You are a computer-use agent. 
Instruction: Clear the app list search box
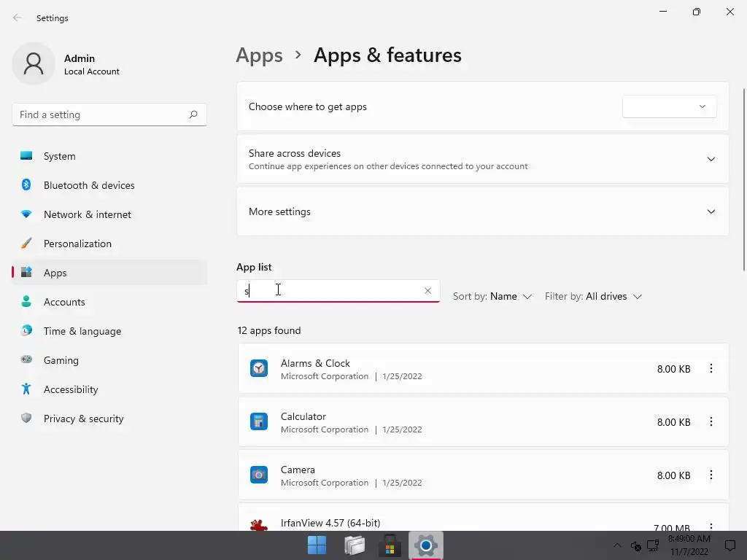click(x=427, y=291)
